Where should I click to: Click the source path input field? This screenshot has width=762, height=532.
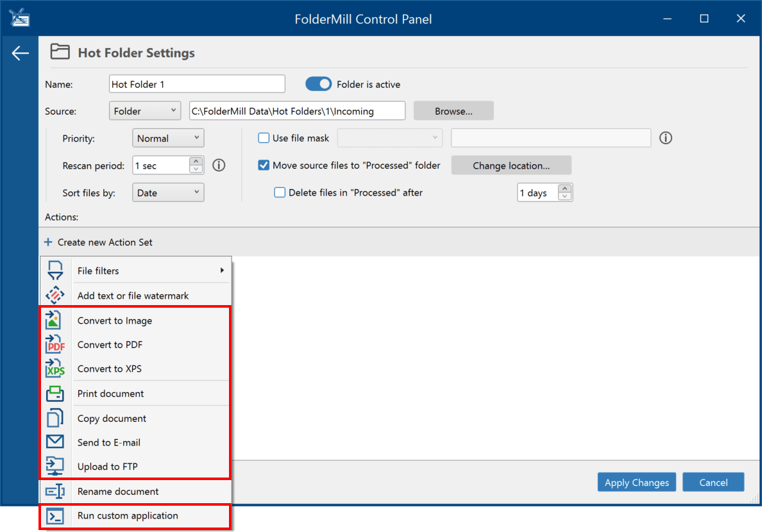coord(297,111)
